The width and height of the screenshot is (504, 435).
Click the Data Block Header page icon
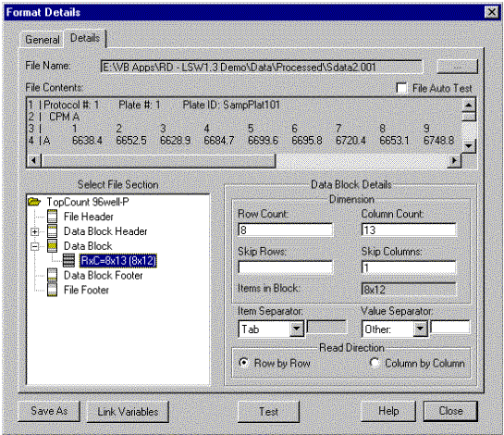[x=52, y=231]
